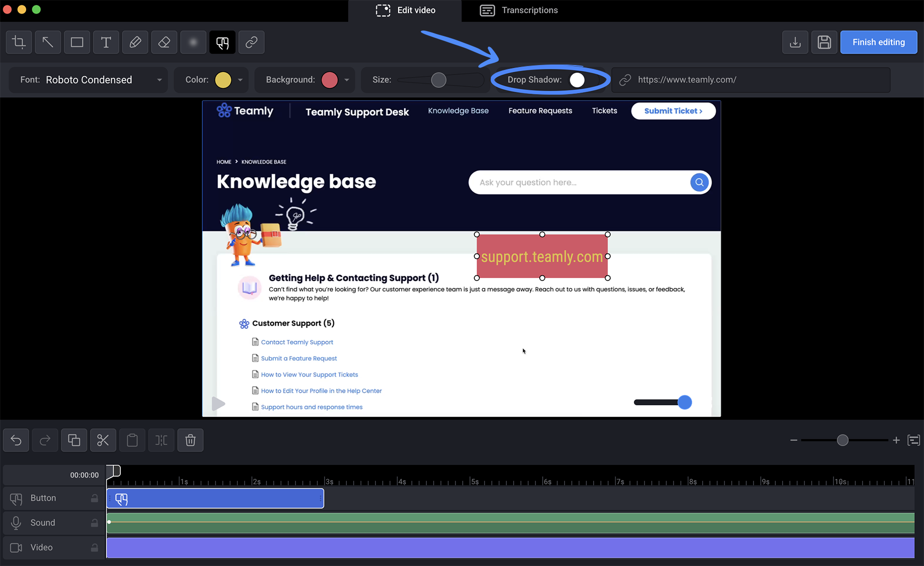Open Tickets nav link in preview

coord(604,111)
